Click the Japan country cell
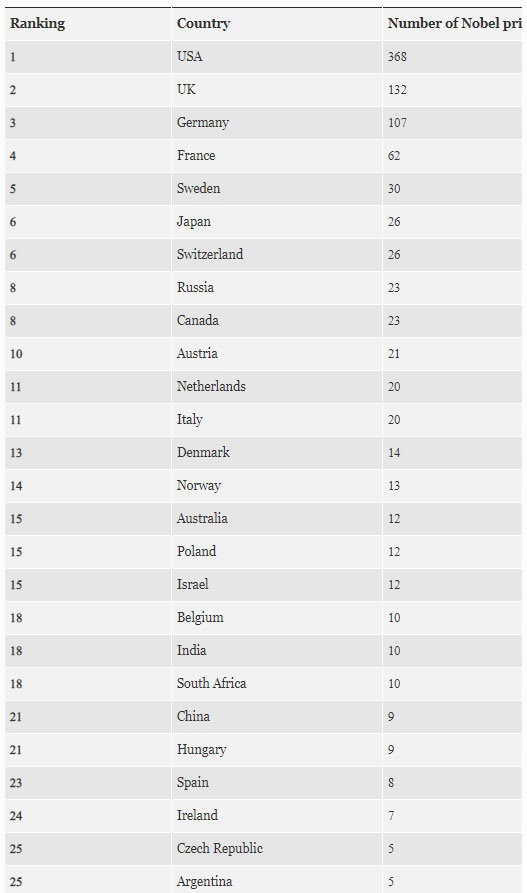The width and height of the screenshot is (527, 893). click(276, 222)
